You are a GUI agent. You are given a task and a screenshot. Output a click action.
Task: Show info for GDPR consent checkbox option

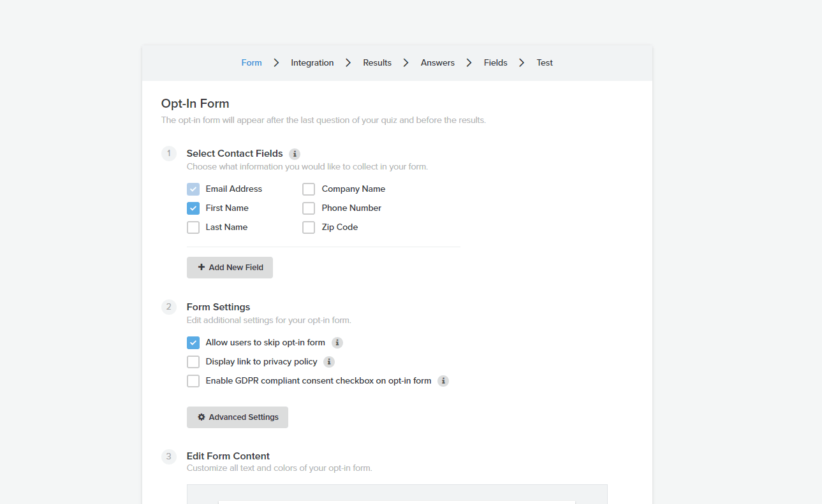coord(443,381)
